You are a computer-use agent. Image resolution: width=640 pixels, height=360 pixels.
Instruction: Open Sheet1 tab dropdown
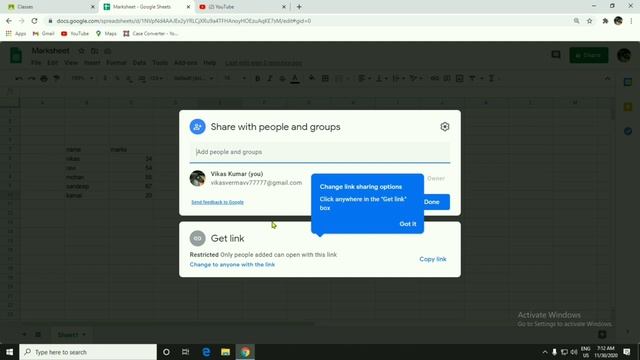tap(84, 335)
